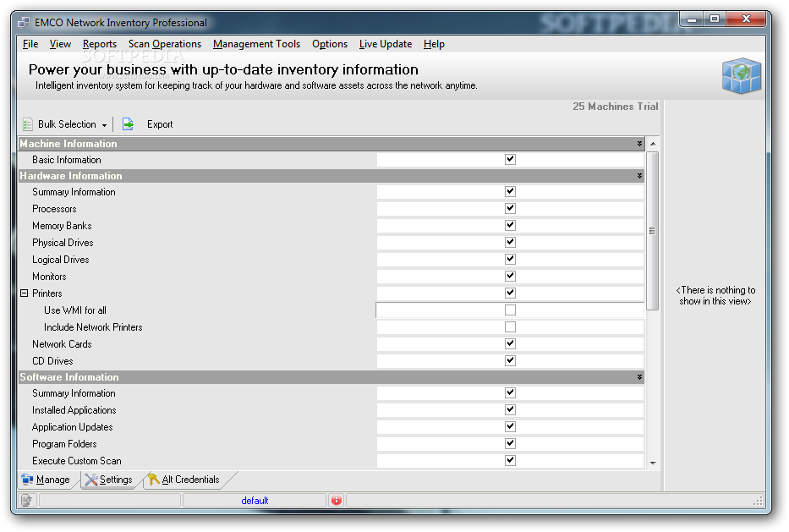Click Machine Information section header
This screenshot has height=532, width=789.
coord(331,144)
